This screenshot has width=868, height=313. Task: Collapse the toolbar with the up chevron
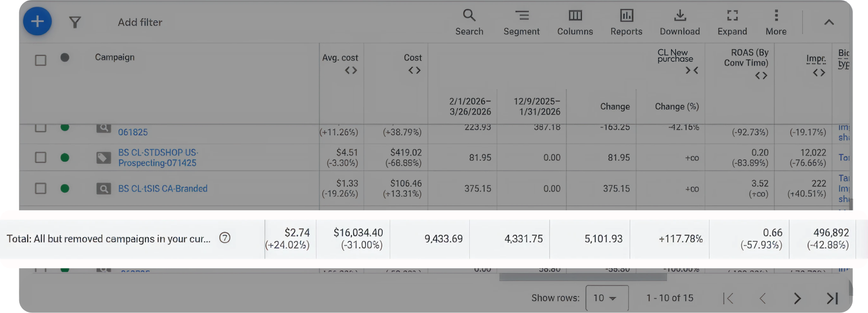[829, 22]
